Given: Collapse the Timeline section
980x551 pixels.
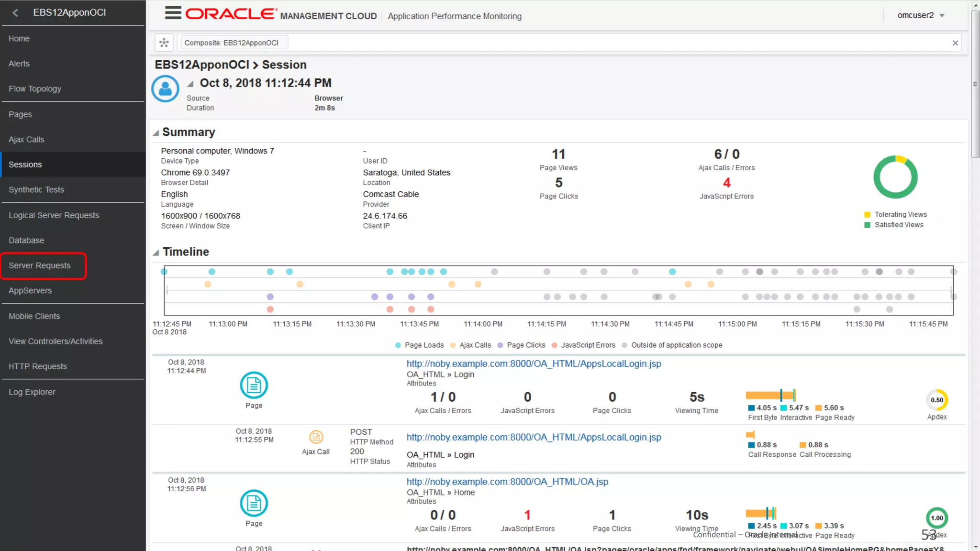Looking at the screenshot, I should pos(156,253).
